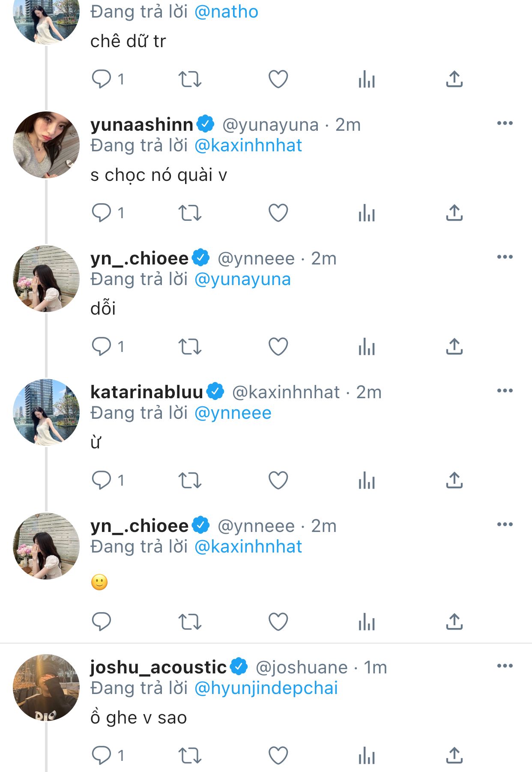532x772 pixels.
Task: Open more options on katarinabluu's tweet
Action: point(505,391)
